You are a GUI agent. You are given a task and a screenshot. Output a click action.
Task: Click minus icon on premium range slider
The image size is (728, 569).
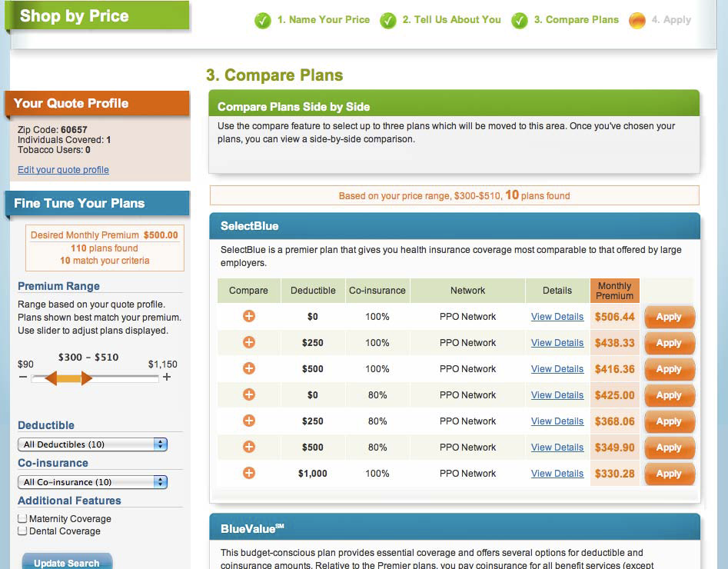tap(23, 377)
